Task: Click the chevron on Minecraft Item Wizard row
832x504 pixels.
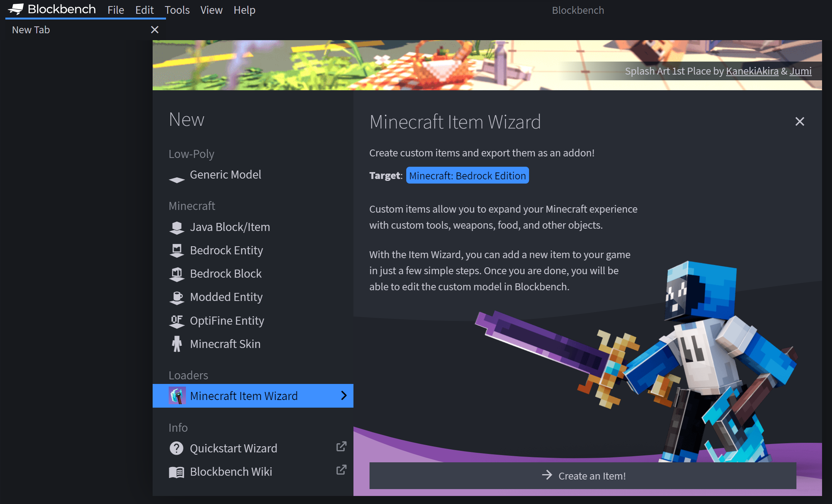Action: click(x=344, y=396)
